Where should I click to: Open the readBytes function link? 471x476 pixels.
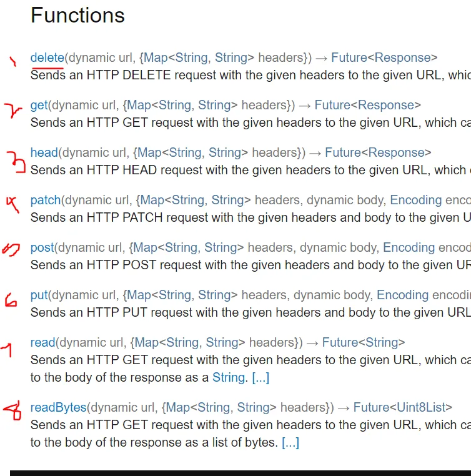coord(58,408)
